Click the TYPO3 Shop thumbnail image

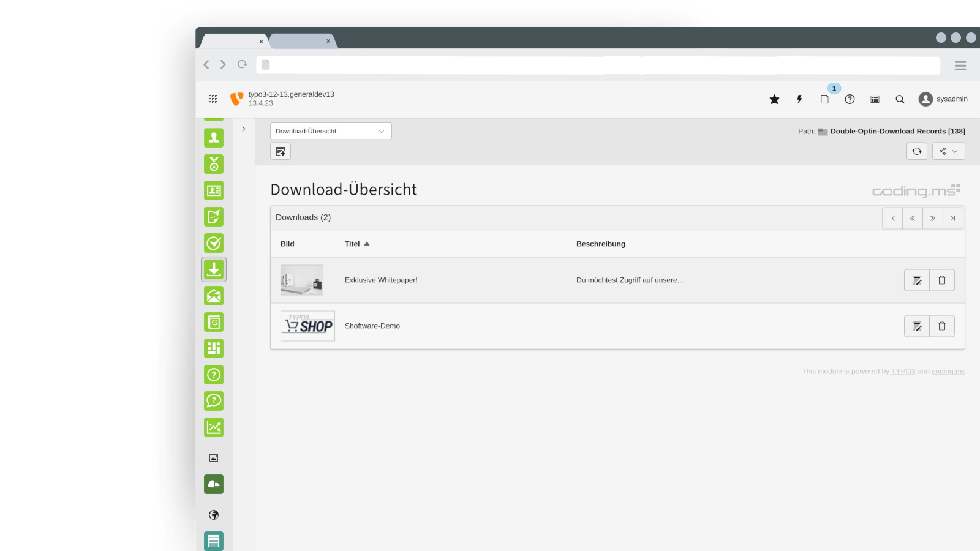click(x=307, y=326)
